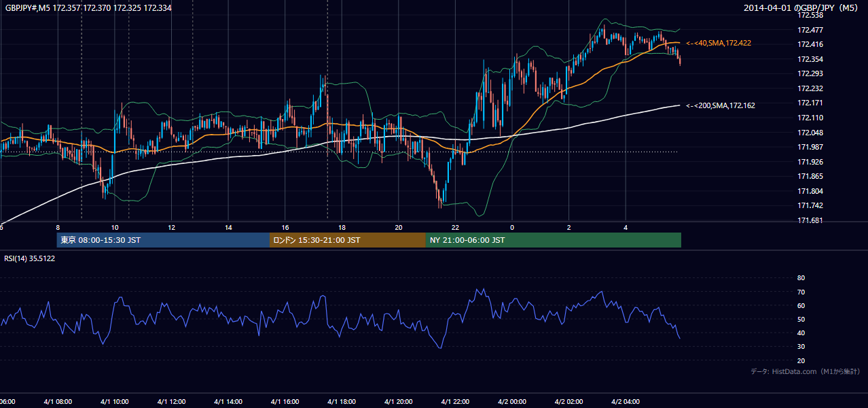Click price axis value 172.232
This screenshot has width=868, height=408.
pyautogui.click(x=810, y=88)
